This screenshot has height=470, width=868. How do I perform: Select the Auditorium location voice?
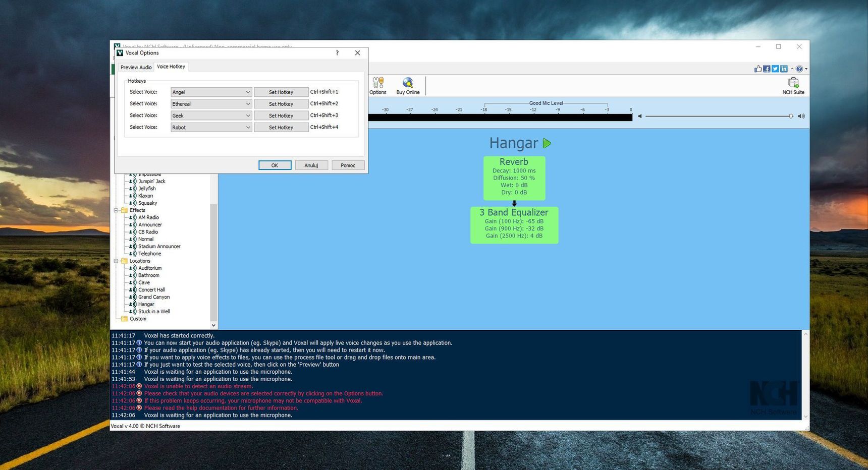click(150, 268)
